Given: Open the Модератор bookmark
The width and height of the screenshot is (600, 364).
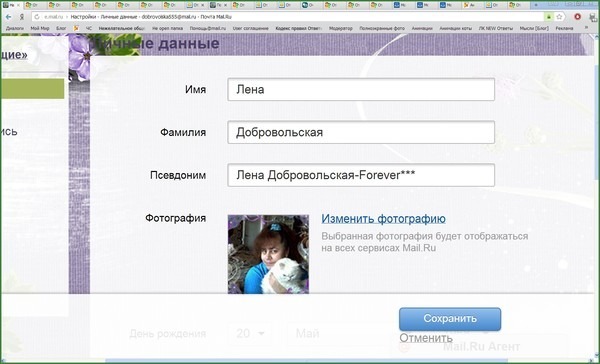Looking at the screenshot, I should pos(341,28).
